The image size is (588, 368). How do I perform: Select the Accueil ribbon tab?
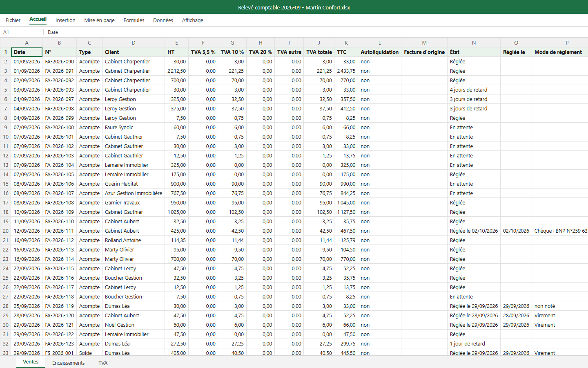pyautogui.click(x=38, y=19)
